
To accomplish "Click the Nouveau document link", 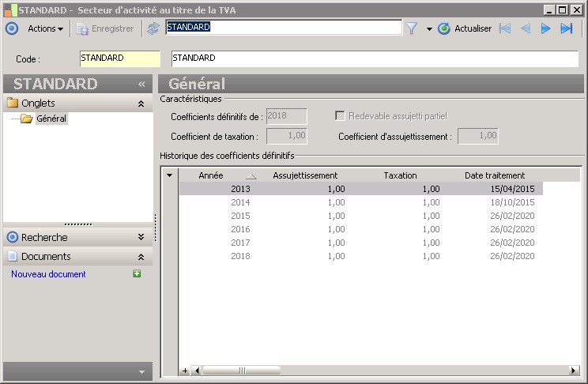I will pyautogui.click(x=48, y=274).
